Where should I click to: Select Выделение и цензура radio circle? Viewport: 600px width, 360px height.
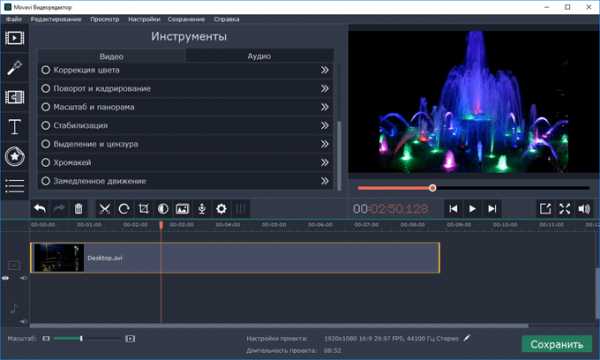[46, 144]
